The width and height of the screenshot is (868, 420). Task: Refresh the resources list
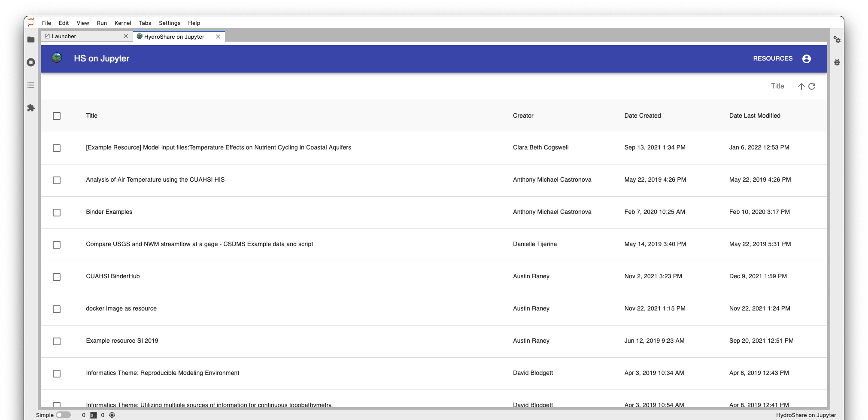click(812, 86)
